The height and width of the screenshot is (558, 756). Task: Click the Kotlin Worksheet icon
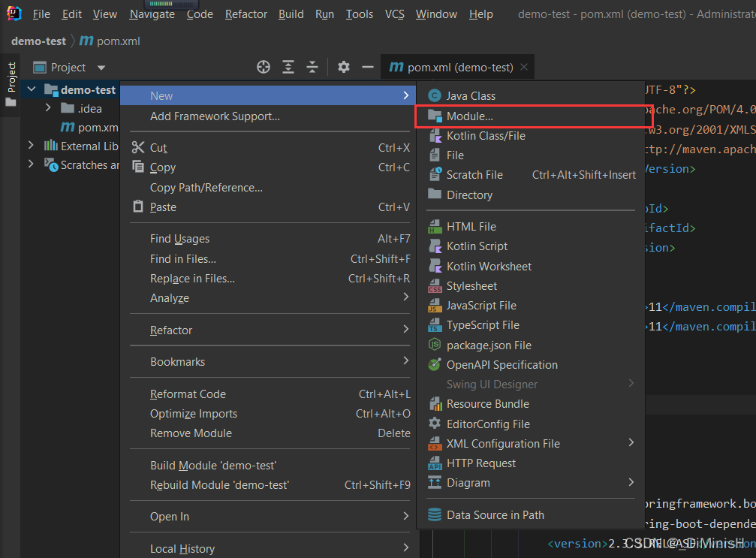(435, 266)
